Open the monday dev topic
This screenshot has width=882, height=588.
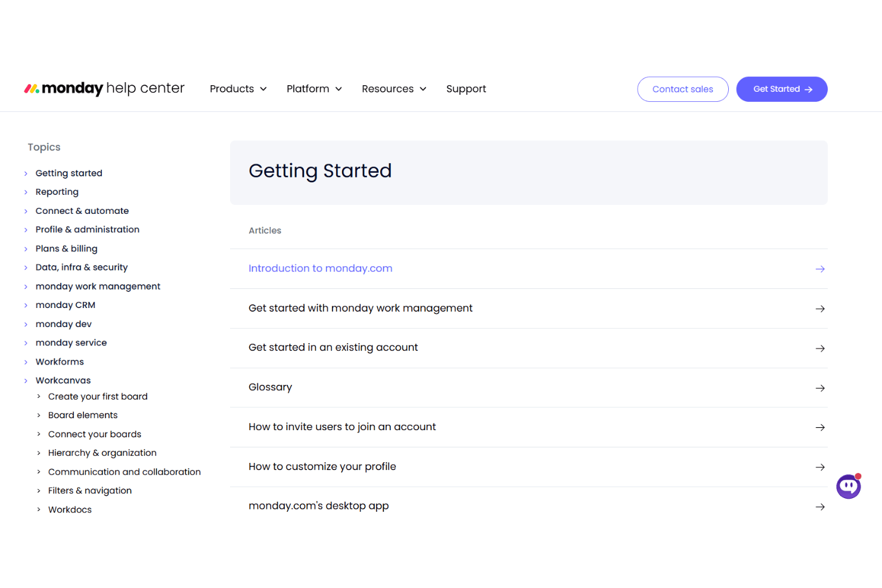tap(64, 324)
